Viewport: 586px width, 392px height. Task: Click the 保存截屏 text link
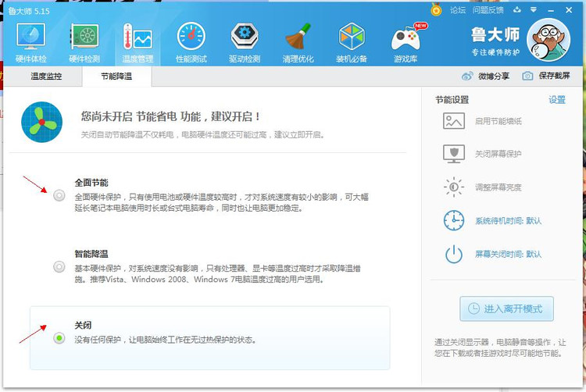(554, 76)
